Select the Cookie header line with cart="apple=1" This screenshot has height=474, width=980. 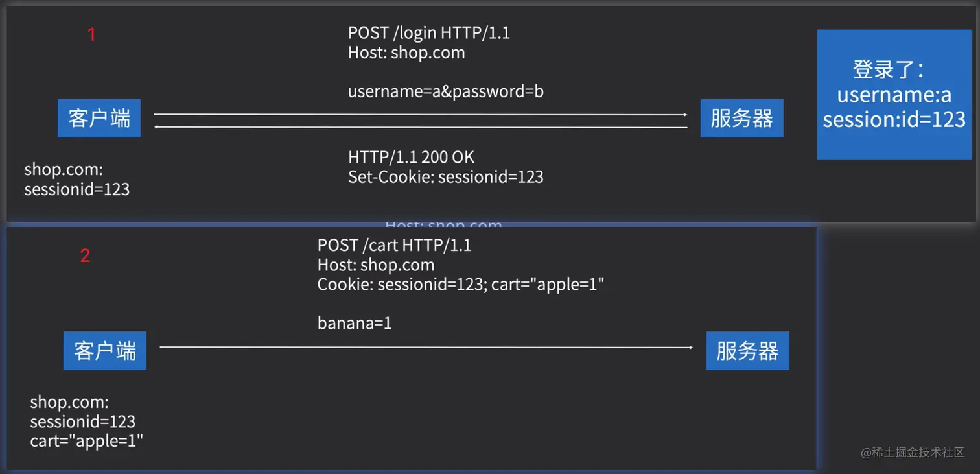(x=460, y=284)
